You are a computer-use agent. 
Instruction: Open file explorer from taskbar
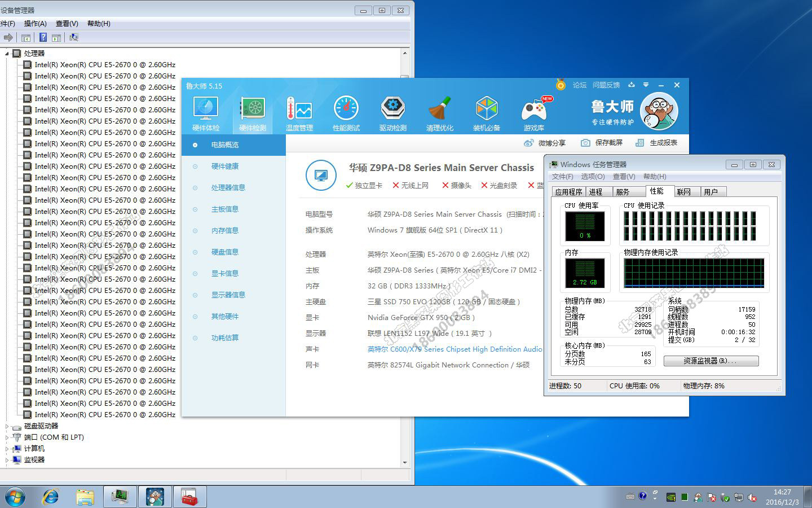click(x=85, y=497)
